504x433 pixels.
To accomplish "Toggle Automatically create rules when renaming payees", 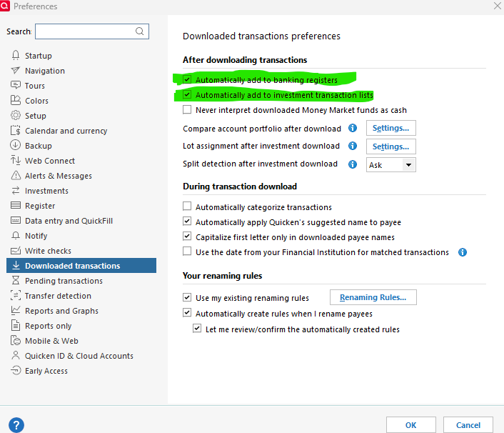I will 187,313.
